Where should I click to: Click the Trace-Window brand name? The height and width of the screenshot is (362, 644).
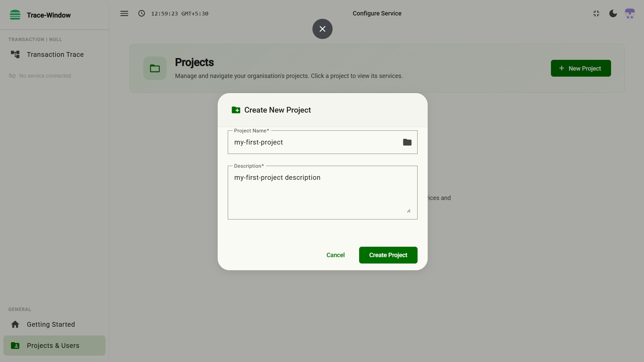click(x=49, y=15)
